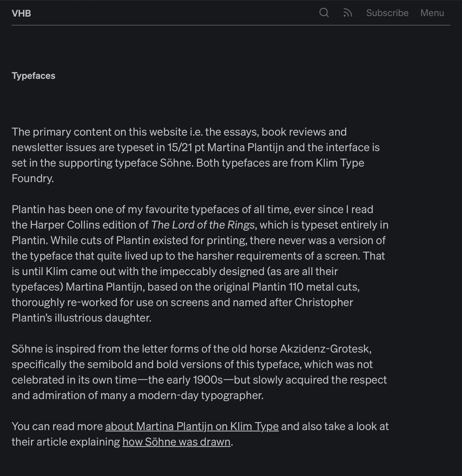This screenshot has height=476, width=462.
Task: Open the RSS feed icon
Action: click(348, 13)
